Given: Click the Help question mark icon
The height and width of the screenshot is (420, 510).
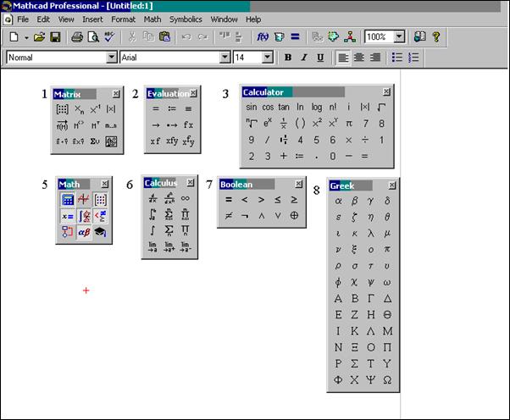Looking at the screenshot, I should click(x=436, y=36).
